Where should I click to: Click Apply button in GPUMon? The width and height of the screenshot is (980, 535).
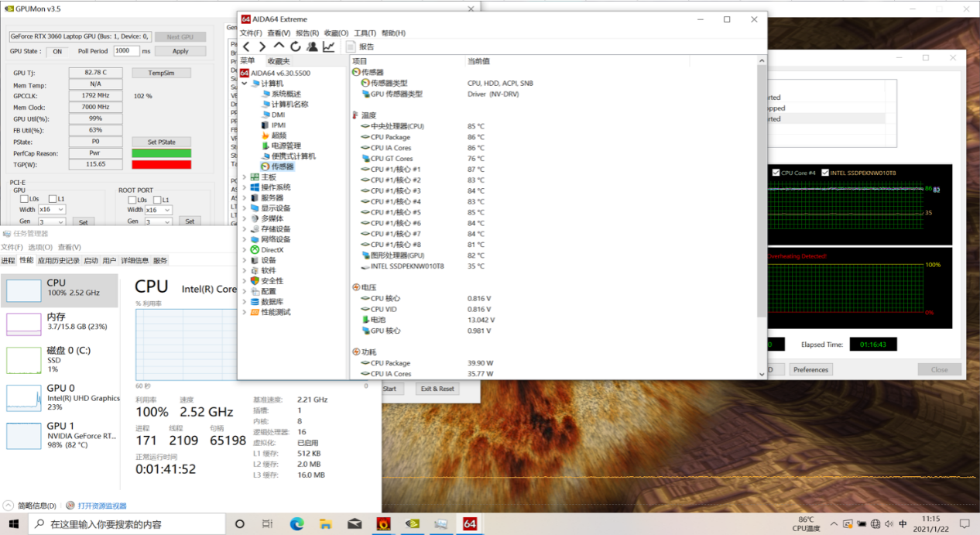tap(180, 51)
